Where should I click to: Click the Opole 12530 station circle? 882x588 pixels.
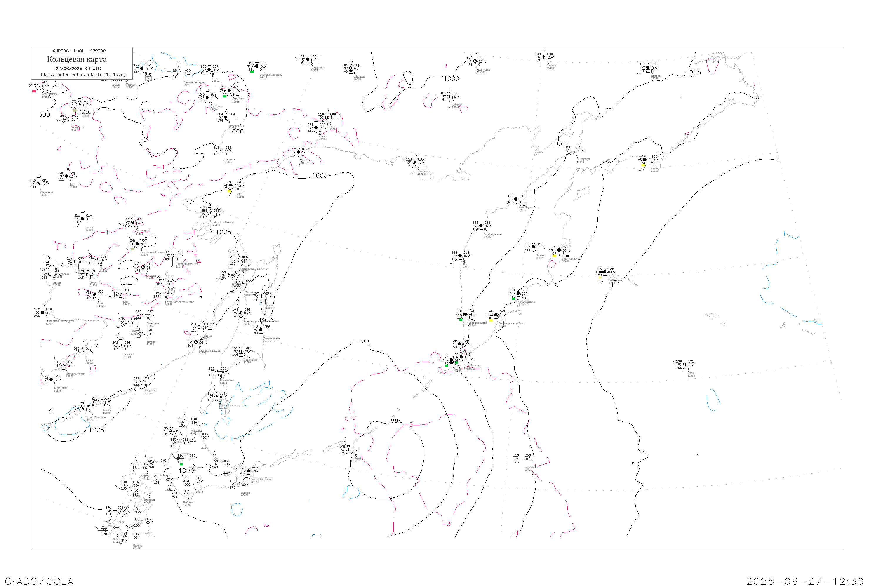[x=685, y=365]
